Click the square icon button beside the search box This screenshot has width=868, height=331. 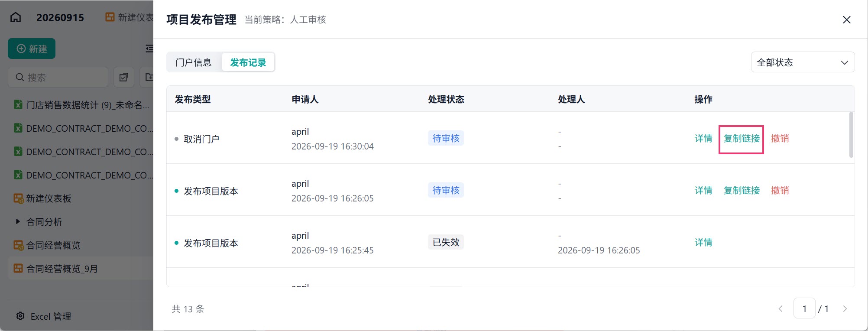pyautogui.click(x=124, y=77)
